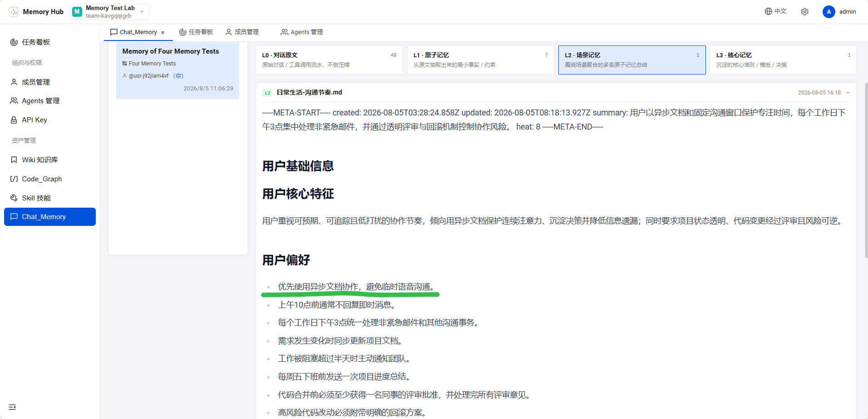Collapse the 日常生活-沟通节奏.md entry chevron
Image resolution: width=868 pixels, height=419 pixels.
(x=848, y=93)
